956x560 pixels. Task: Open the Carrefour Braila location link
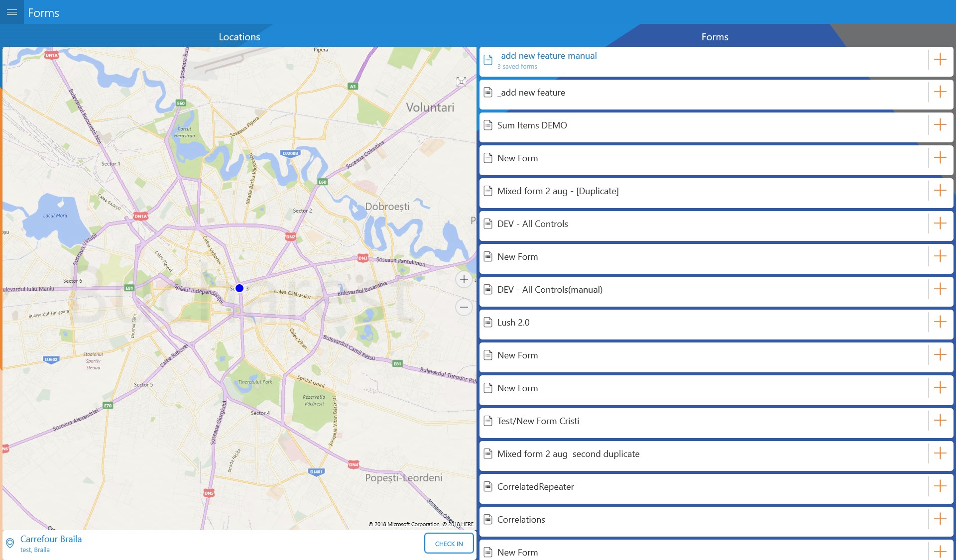[51, 539]
